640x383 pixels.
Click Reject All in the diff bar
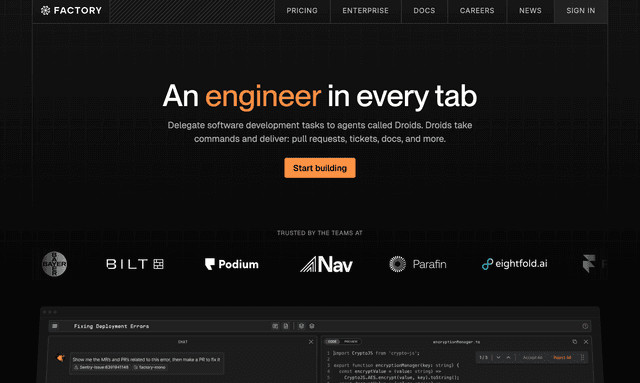pyautogui.click(x=562, y=357)
